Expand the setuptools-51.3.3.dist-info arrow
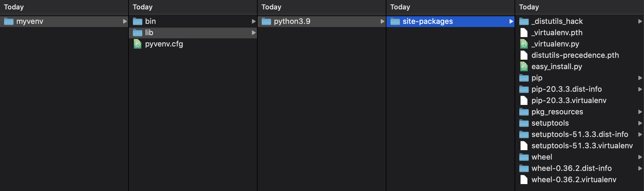 click(x=640, y=134)
